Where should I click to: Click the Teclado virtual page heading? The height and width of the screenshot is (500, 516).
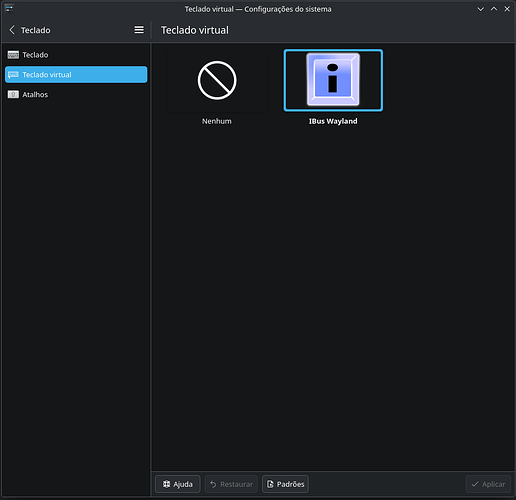[195, 30]
